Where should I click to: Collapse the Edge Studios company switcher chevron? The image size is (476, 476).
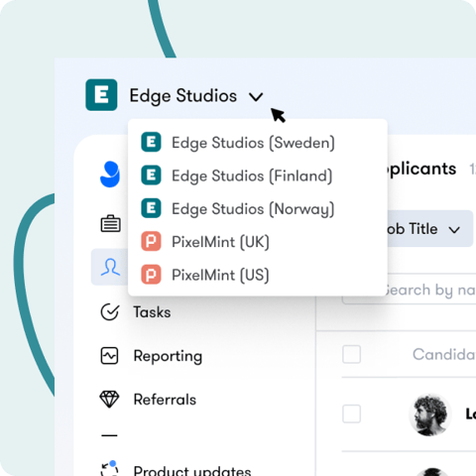click(x=256, y=97)
